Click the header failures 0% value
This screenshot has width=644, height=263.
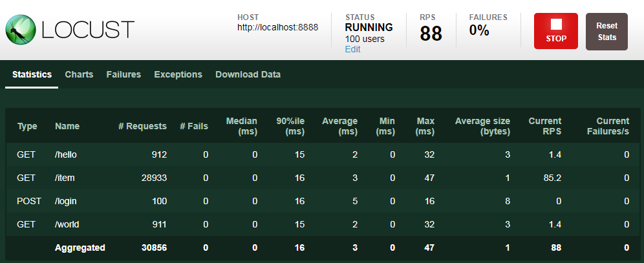(x=479, y=30)
